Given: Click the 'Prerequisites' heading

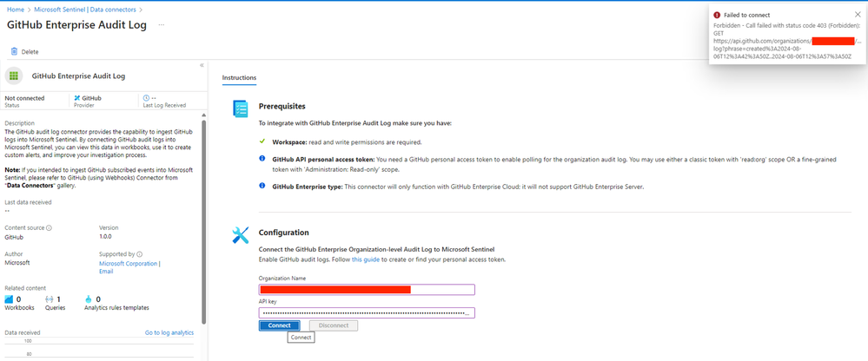Looking at the screenshot, I should [282, 106].
